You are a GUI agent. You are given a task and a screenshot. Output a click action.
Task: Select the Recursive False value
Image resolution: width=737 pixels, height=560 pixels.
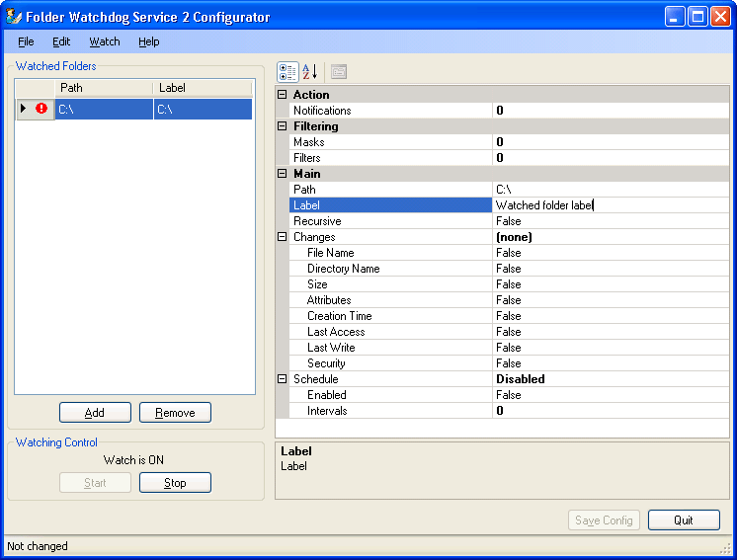click(611, 221)
